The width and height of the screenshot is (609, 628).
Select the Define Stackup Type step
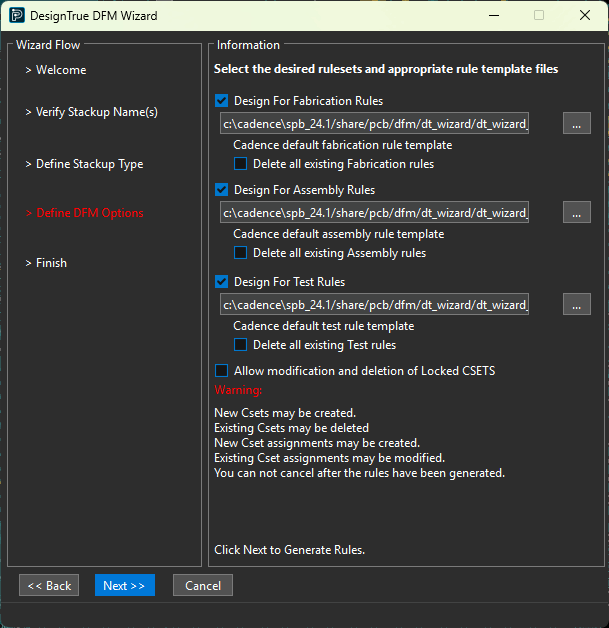point(84,164)
